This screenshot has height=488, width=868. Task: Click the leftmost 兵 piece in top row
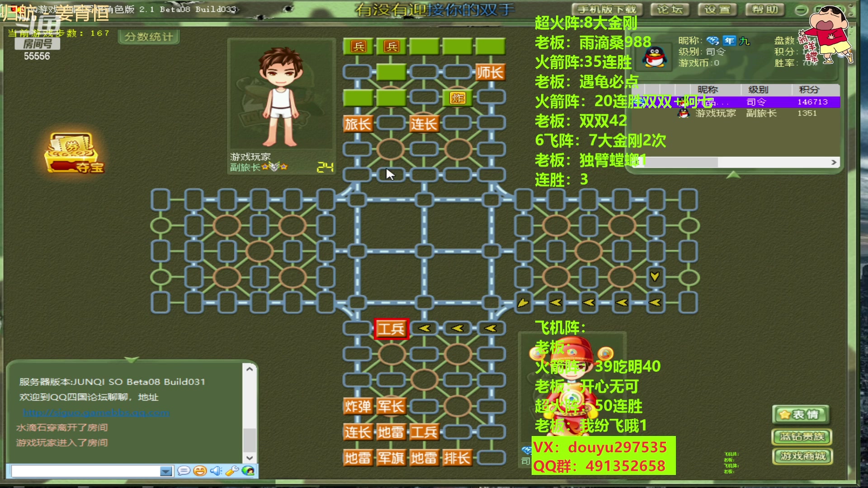[358, 46]
